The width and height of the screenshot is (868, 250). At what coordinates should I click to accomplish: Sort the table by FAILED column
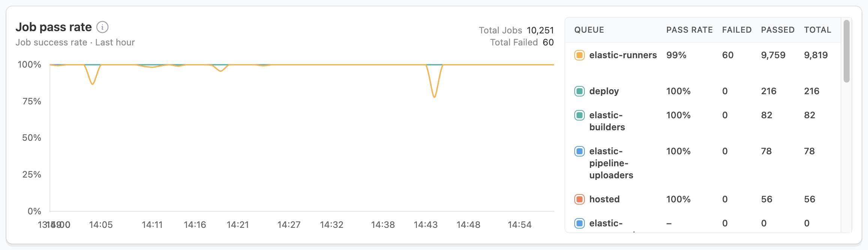(736, 30)
